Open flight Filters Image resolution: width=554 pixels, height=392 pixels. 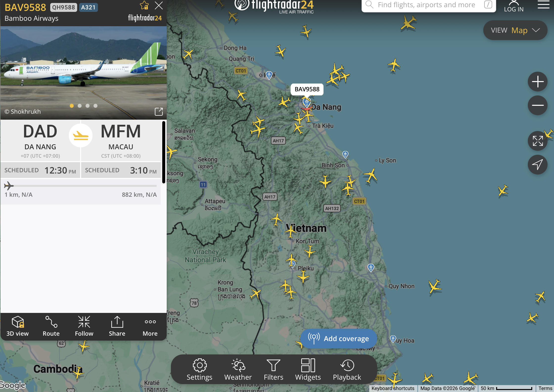(x=274, y=370)
